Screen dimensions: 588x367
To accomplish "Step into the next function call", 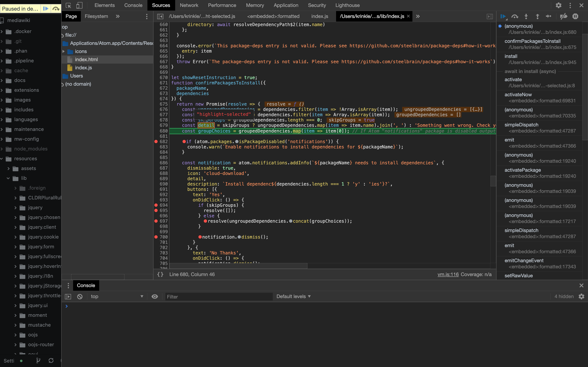I will coord(526,16).
